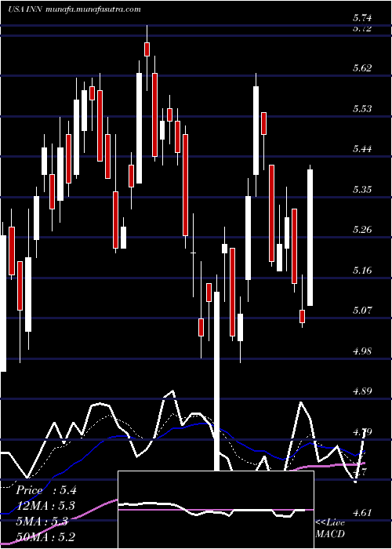Click the 5.74 price axis label
392x549 pixels.
coord(362,17)
